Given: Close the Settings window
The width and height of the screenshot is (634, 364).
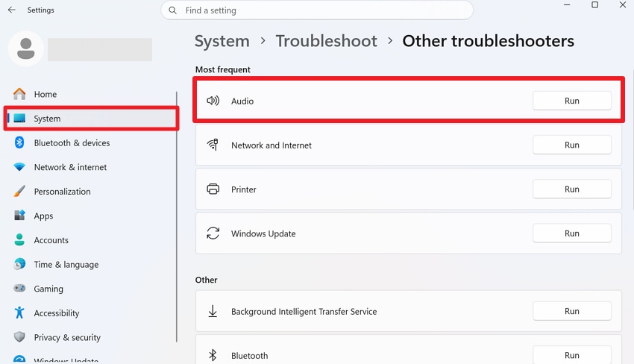Looking at the screenshot, I should pos(623,5).
